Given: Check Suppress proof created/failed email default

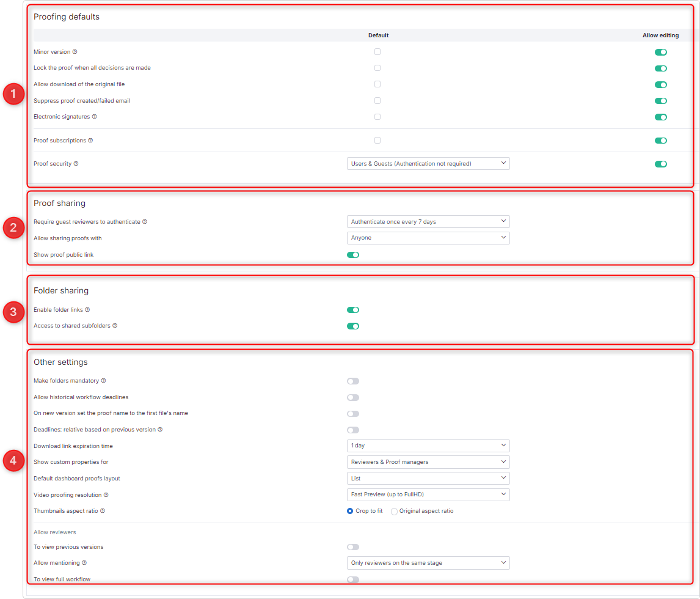Looking at the screenshot, I should 377,100.
